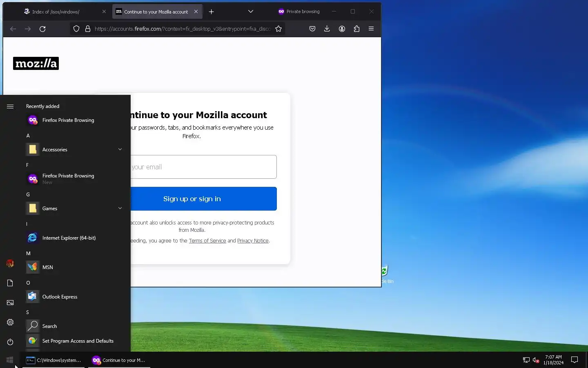Click the Sign up or sign in button
The height and width of the screenshot is (368, 588).
coord(203,199)
